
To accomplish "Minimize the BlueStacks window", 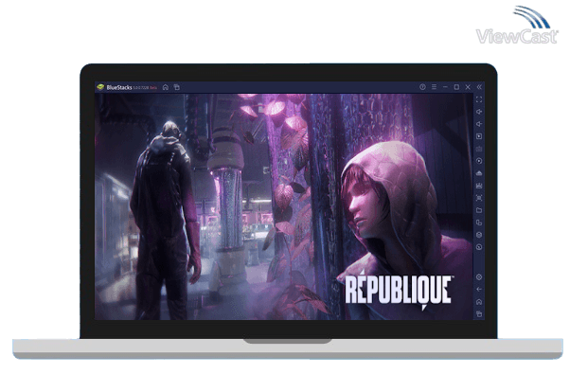I will pos(445,87).
